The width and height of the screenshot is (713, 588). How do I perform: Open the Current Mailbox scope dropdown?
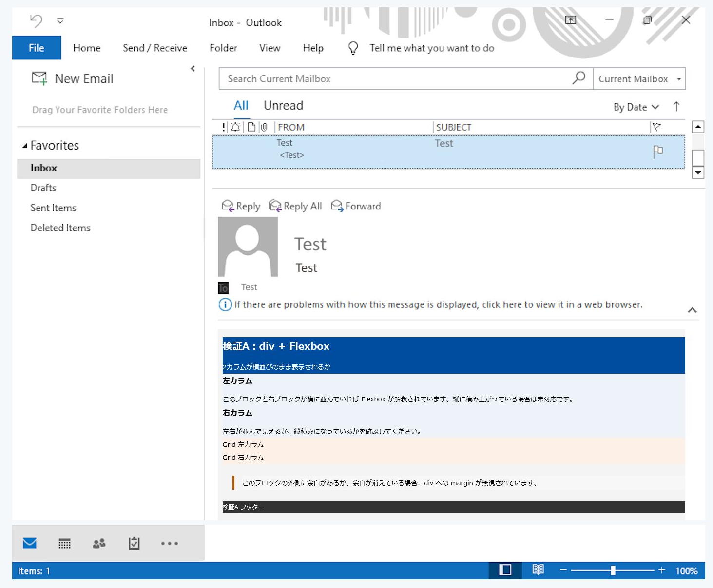[639, 79]
